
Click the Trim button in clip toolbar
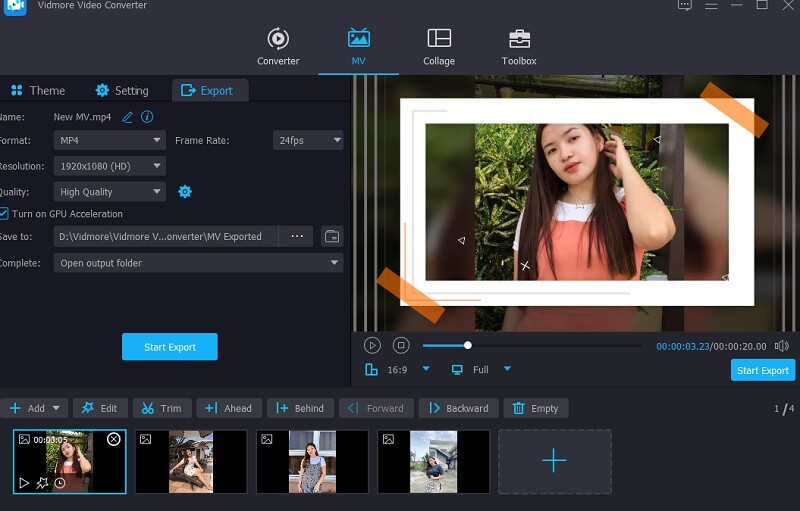tap(161, 408)
